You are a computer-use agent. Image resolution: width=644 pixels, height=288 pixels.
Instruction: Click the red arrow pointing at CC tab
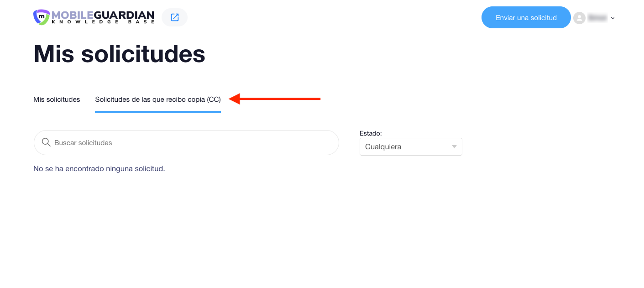[x=275, y=99]
